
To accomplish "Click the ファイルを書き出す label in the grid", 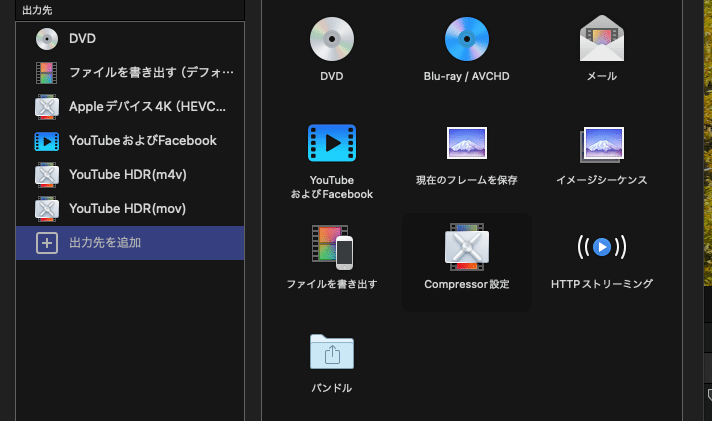I will [331, 284].
